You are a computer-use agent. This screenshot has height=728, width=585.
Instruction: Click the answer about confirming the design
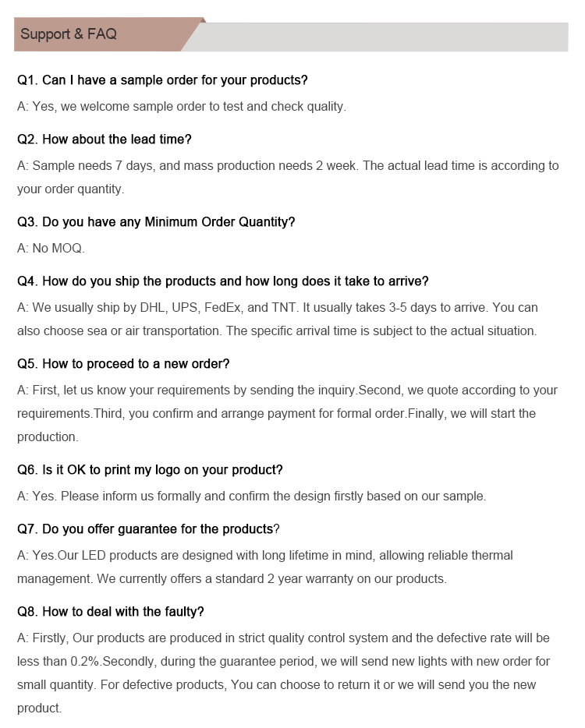[251, 497]
